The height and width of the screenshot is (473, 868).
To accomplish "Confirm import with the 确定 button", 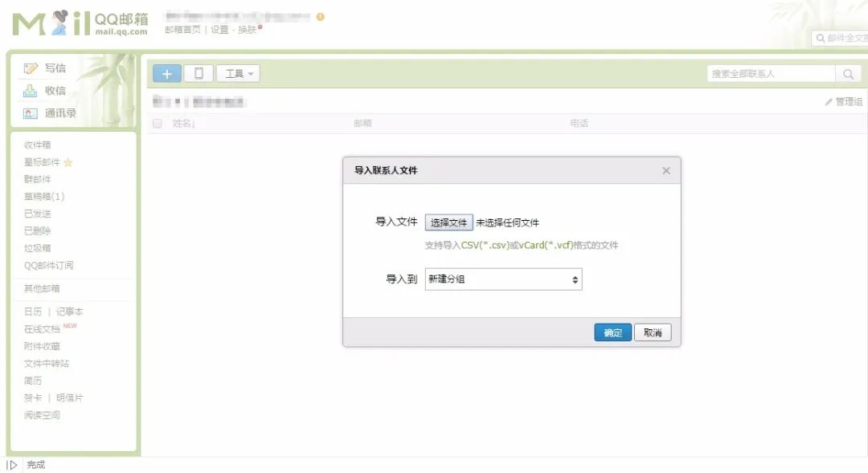I will (x=612, y=332).
